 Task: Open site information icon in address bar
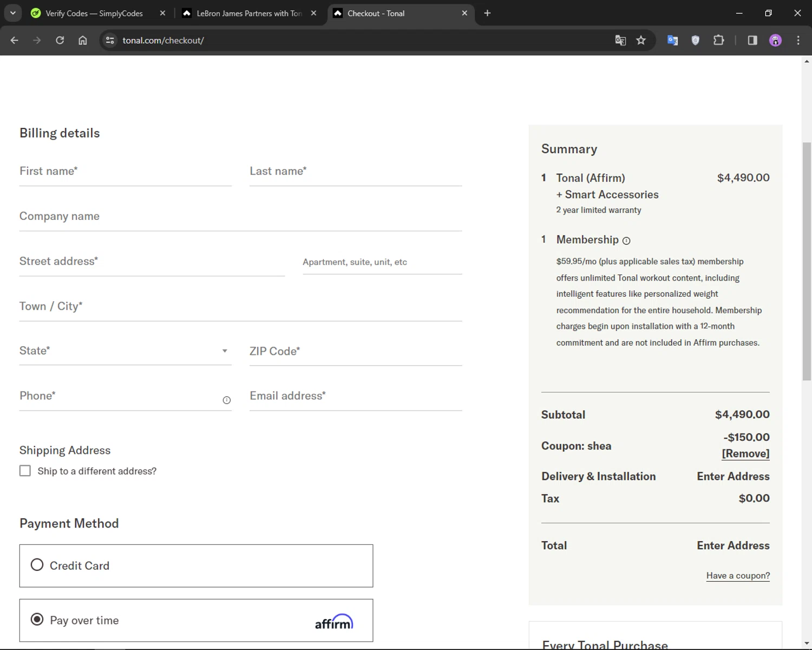pos(110,40)
